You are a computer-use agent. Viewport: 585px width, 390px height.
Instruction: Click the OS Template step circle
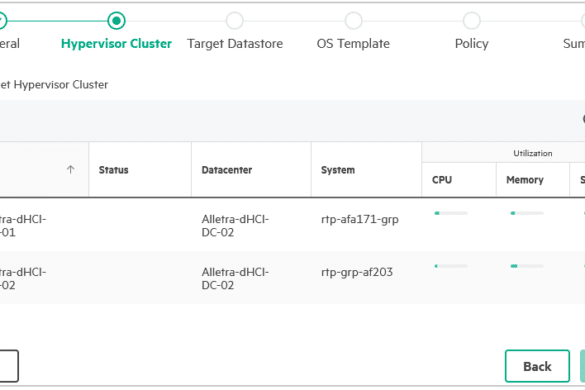point(353,21)
